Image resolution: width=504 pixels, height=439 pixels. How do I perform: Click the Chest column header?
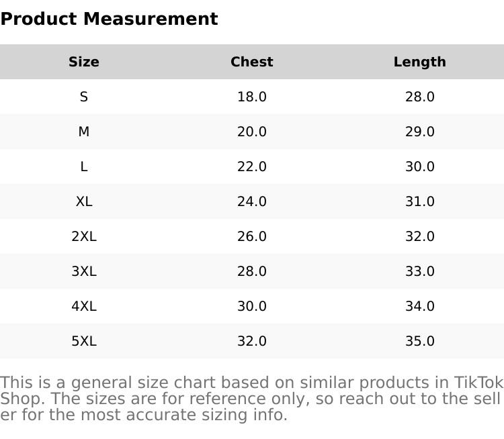tap(252, 62)
